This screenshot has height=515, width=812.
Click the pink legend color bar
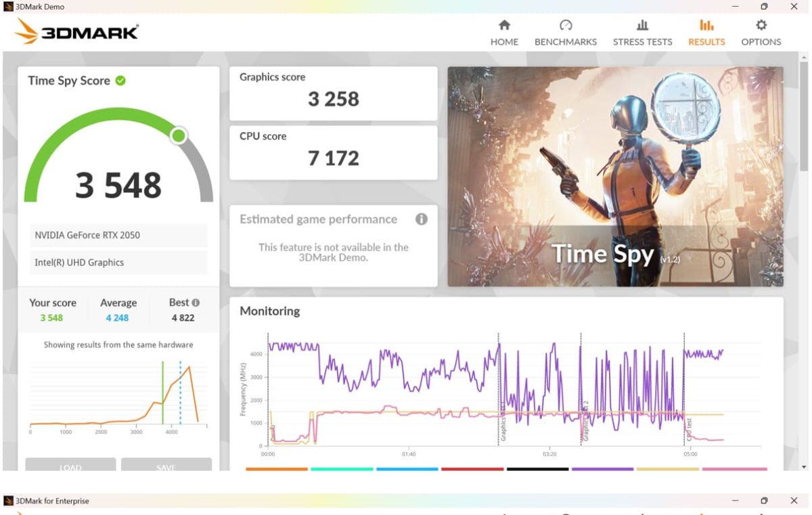(734, 468)
